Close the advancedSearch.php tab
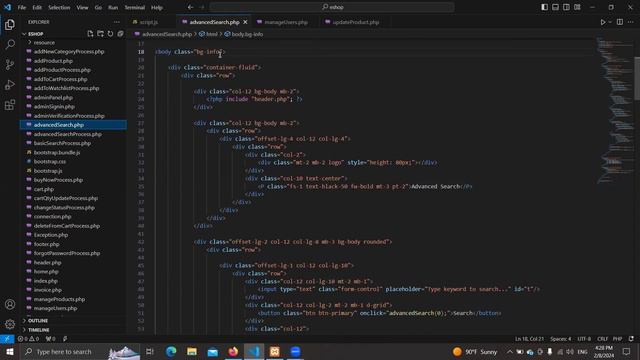The image size is (640, 360). click(245, 22)
